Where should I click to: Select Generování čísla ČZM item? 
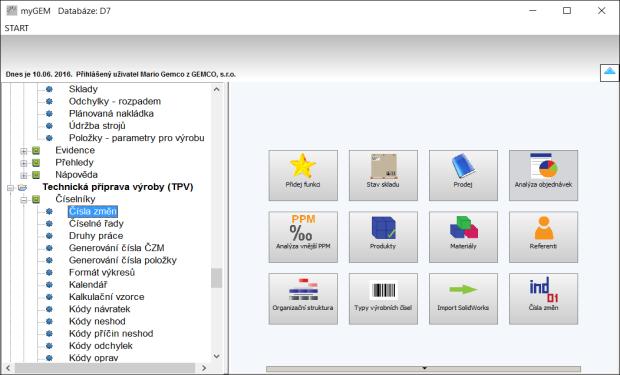pyautogui.click(x=117, y=248)
